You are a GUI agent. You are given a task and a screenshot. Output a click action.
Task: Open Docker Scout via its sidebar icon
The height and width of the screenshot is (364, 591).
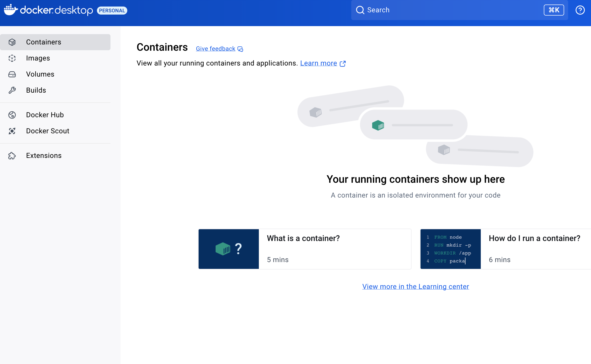(12, 131)
